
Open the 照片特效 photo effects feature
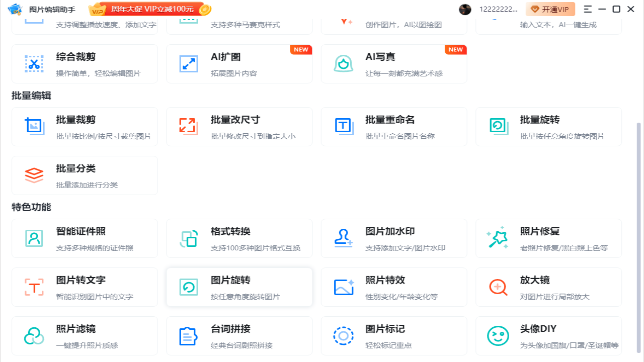click(x=394, y=287)
